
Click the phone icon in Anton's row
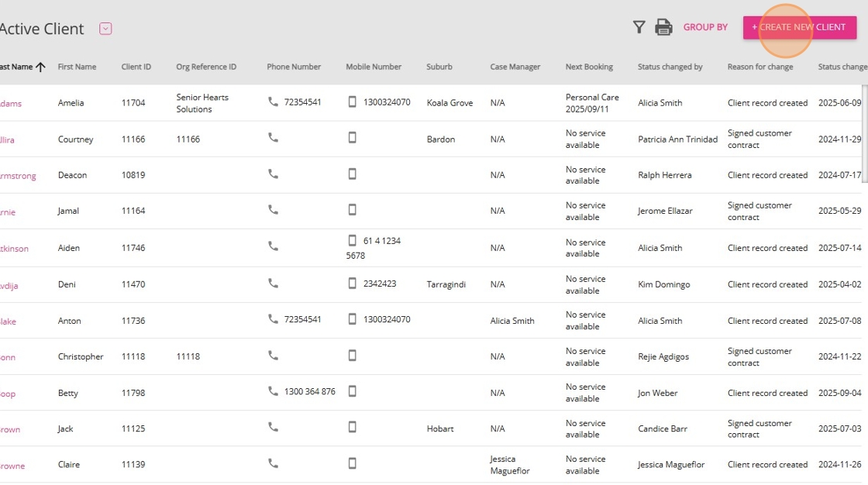point(273,319)
